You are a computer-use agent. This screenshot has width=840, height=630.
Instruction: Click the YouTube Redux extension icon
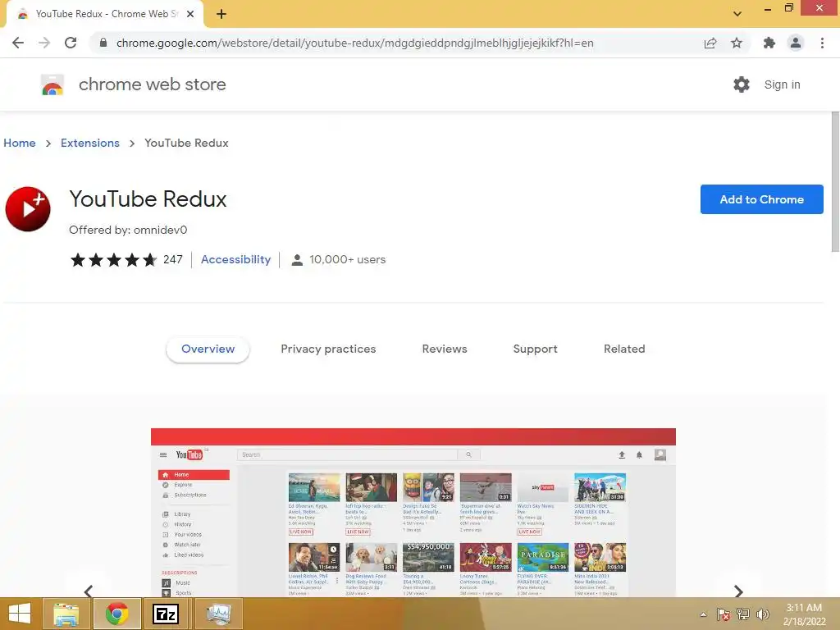(28, 209)
